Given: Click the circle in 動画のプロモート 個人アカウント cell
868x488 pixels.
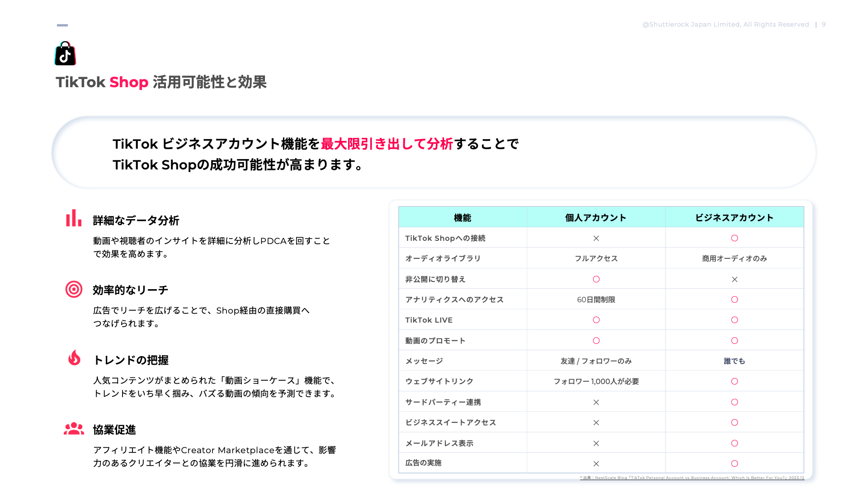Looking at the screenshot, I should (x=596, y=341).
